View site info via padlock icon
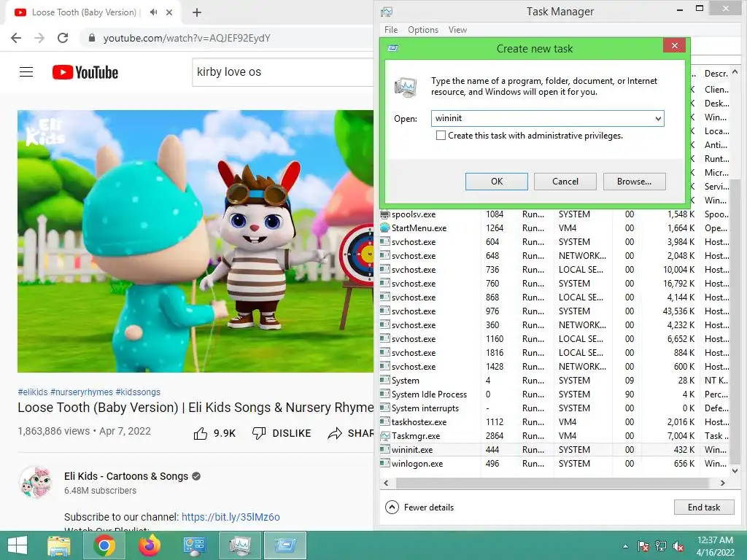Viewport: 747px width, 560px height. point(92,38)
